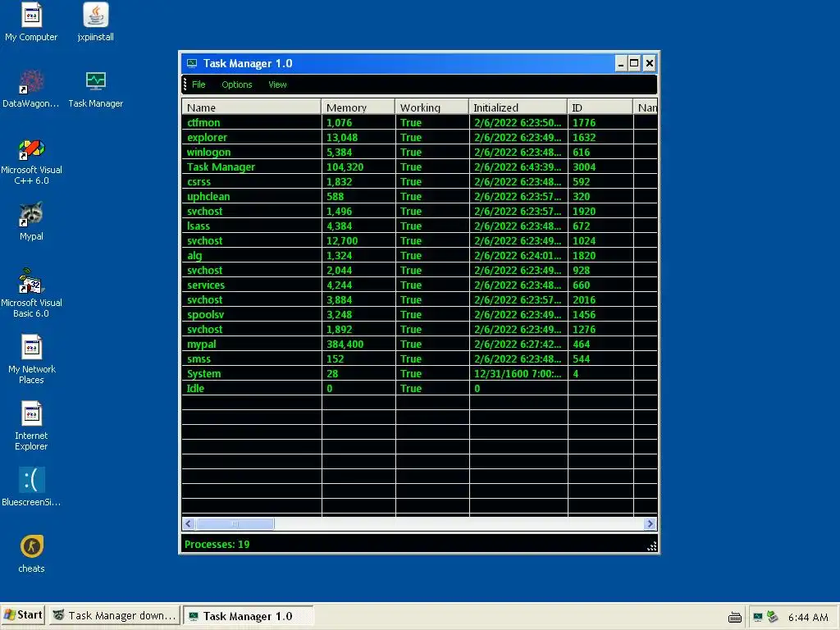Select the cheats desktop icon
Viewport: 840px width, 630px height.
31,554
